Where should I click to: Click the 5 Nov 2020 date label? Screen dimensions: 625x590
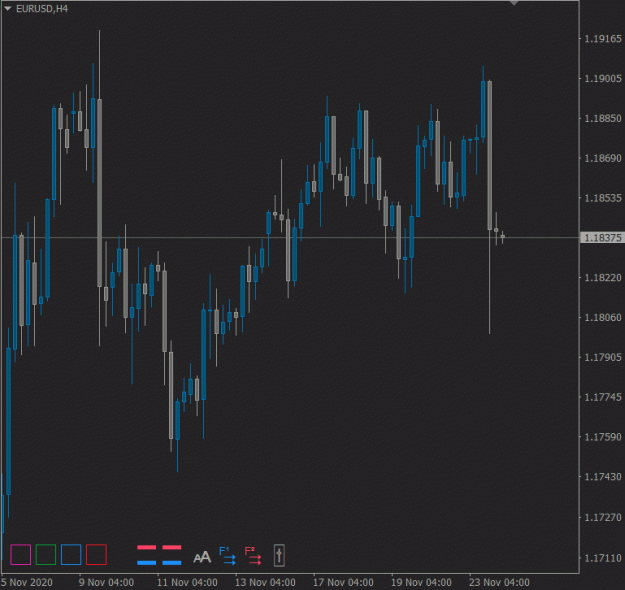pyautogui.click(x=27, y=582)
